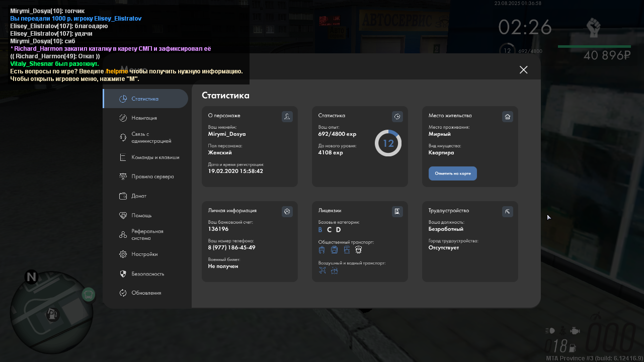Click the level 12 progress ring in the Статистика card
Screen dimensions: 644x362
pyautogui.click(x=388, y=143)
